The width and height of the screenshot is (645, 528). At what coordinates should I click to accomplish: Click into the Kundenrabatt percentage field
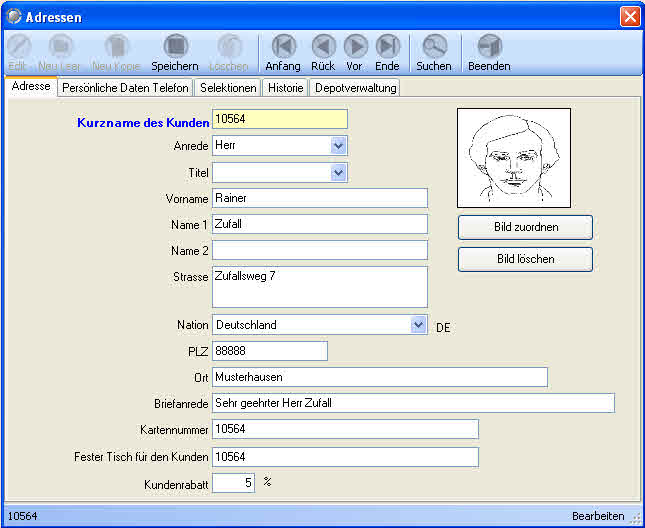pyautogui.click(x=234, y=484)
